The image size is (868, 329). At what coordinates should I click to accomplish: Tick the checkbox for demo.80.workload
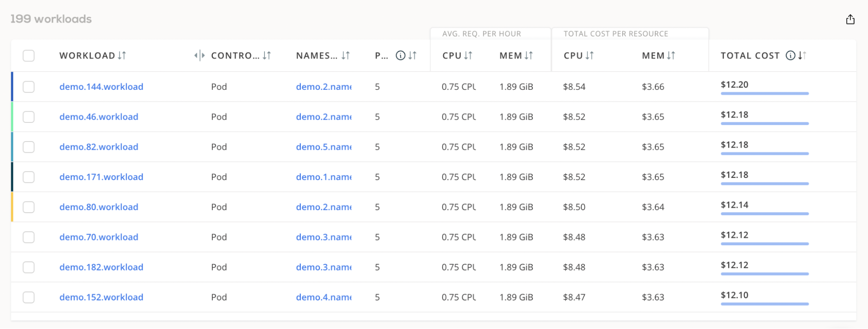pos(29,207)
